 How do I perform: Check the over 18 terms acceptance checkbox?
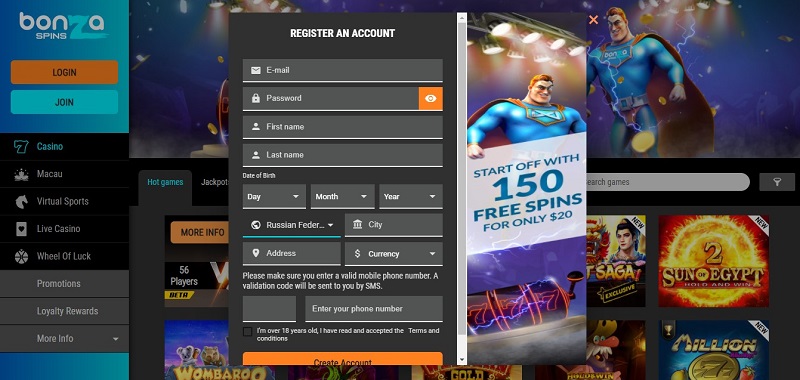pyautogui.click(x=247, y=332)
